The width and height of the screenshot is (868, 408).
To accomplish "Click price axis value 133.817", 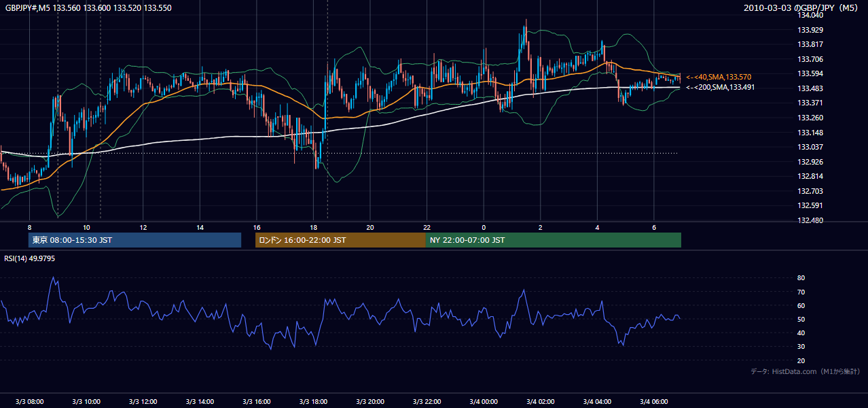I will click(x=810, y=45).
